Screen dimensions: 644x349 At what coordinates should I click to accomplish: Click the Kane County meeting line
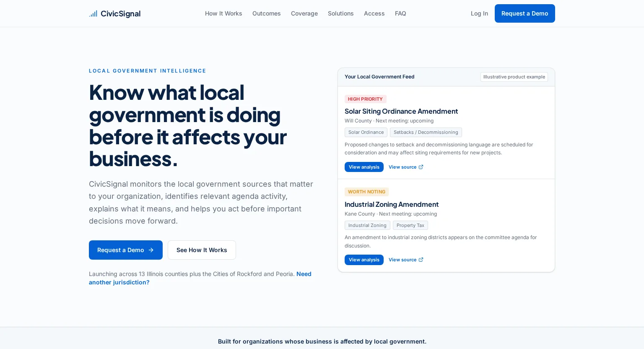391,214
